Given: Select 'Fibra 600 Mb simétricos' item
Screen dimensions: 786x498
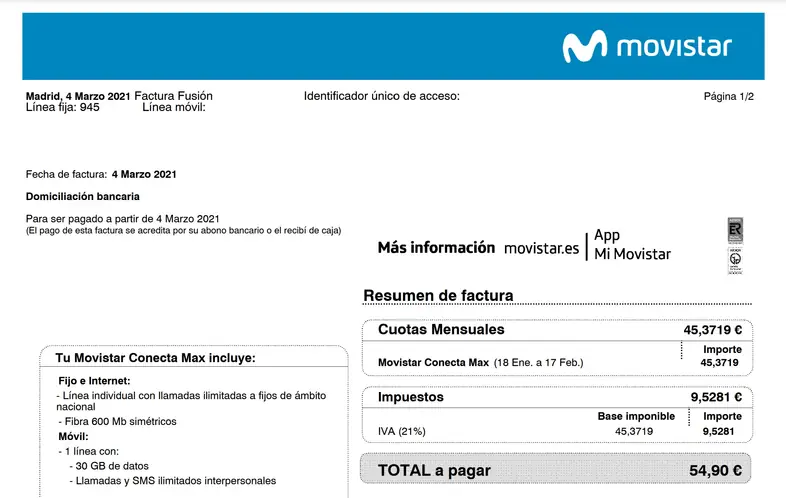Looking at the screenshot, I should 117,422.
